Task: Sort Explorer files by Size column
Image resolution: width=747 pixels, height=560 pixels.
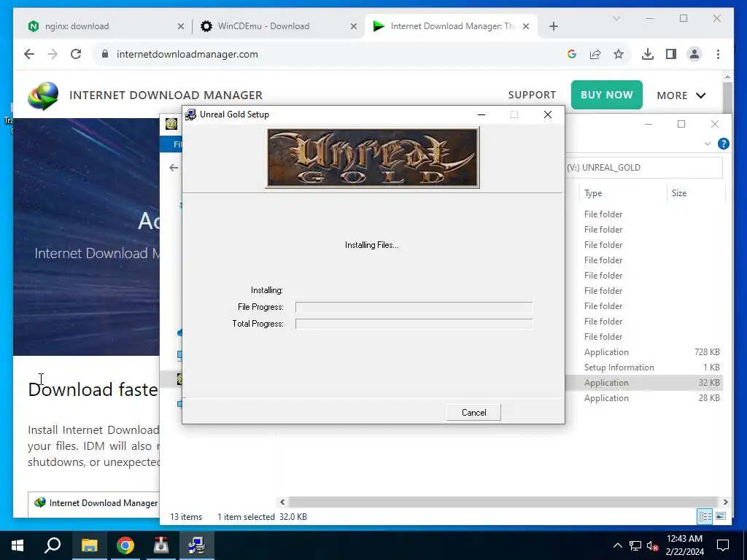Action: tap(679, 193)
